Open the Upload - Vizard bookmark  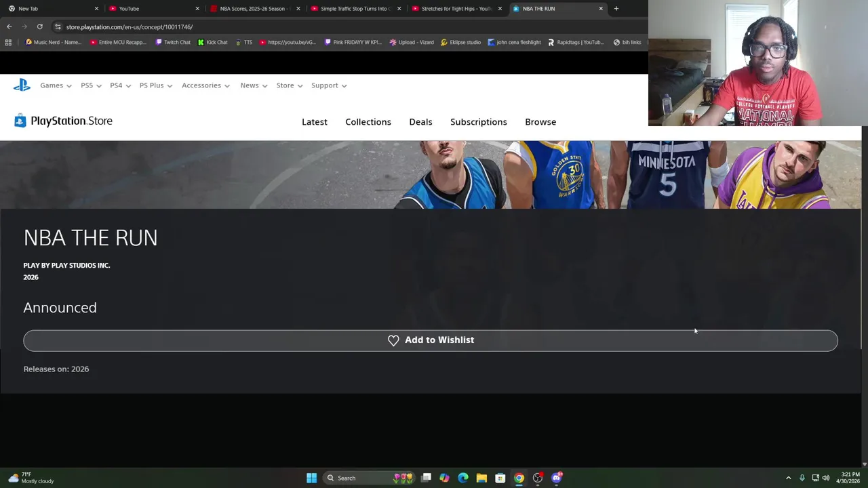[x=412, y=42]
